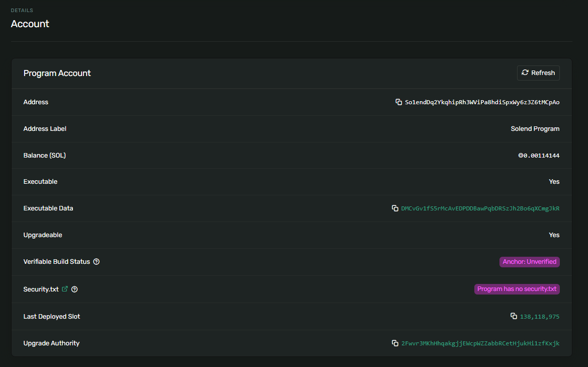This screenshot has height=367, width=588.
Task: Open help for Verifiable Build Status
Action: (x=97, y=262)
